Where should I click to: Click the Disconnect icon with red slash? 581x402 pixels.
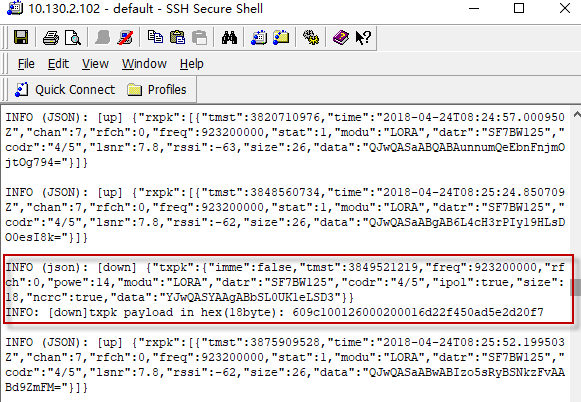(126, 37)
